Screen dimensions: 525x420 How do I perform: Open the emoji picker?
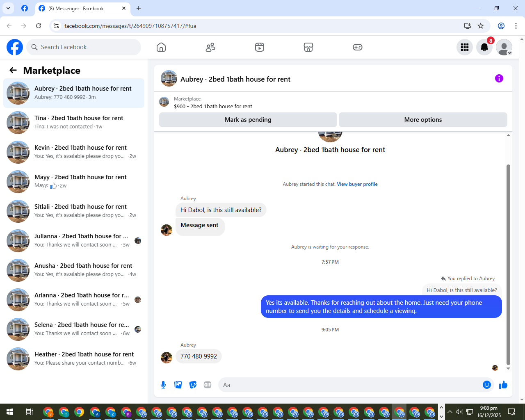(487, 385)
